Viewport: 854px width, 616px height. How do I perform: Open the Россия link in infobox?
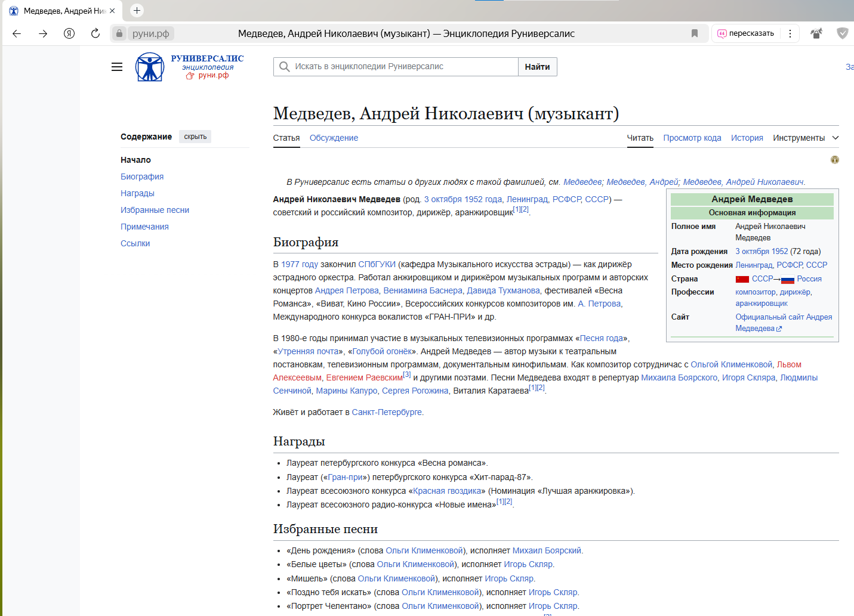[809, 279]
